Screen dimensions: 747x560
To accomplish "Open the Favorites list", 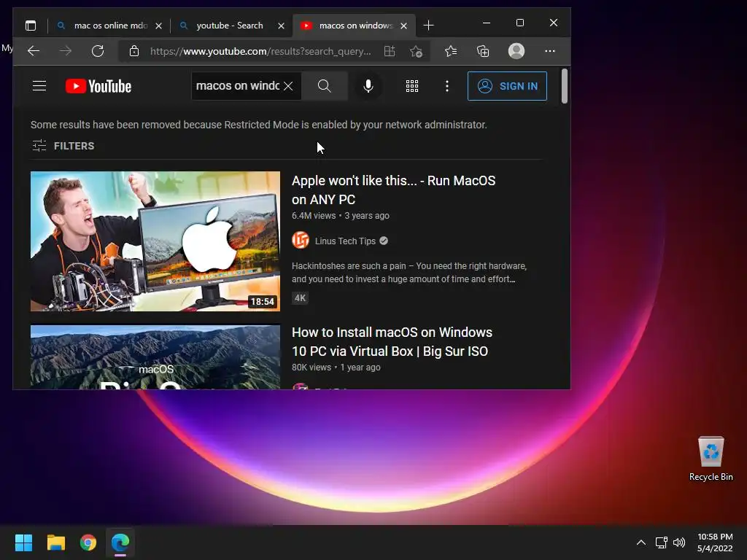I will tap(451, 51).
